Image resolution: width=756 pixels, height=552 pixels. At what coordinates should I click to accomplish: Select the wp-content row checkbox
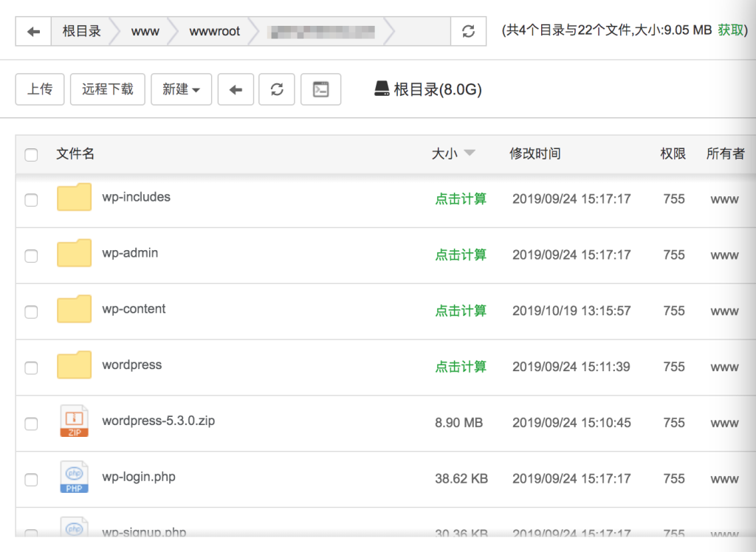[31, 312]
